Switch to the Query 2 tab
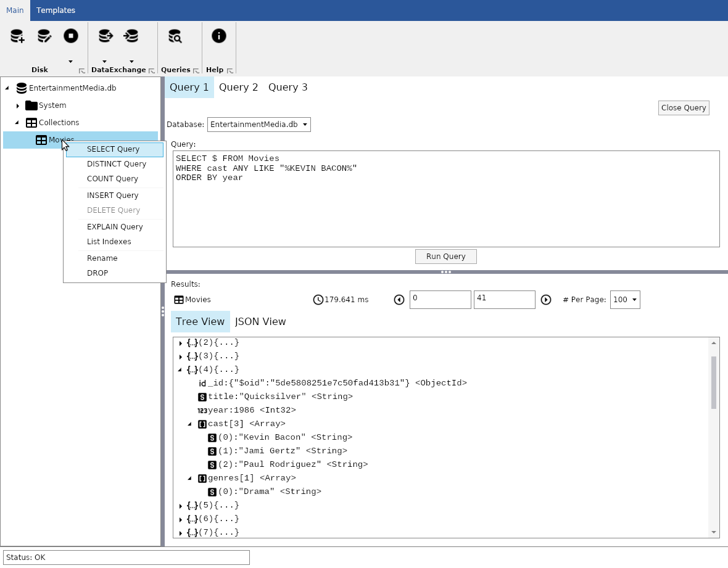 click(239, 87)
